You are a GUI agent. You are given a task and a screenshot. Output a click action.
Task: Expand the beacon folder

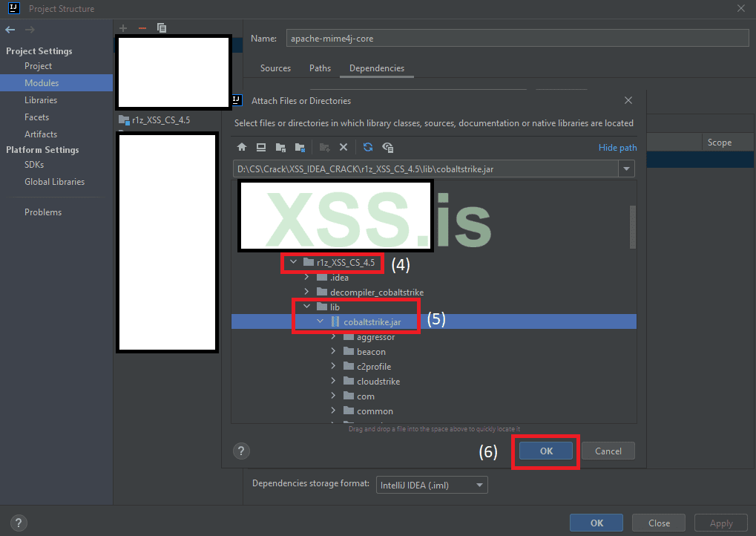(x=333, y=351)
